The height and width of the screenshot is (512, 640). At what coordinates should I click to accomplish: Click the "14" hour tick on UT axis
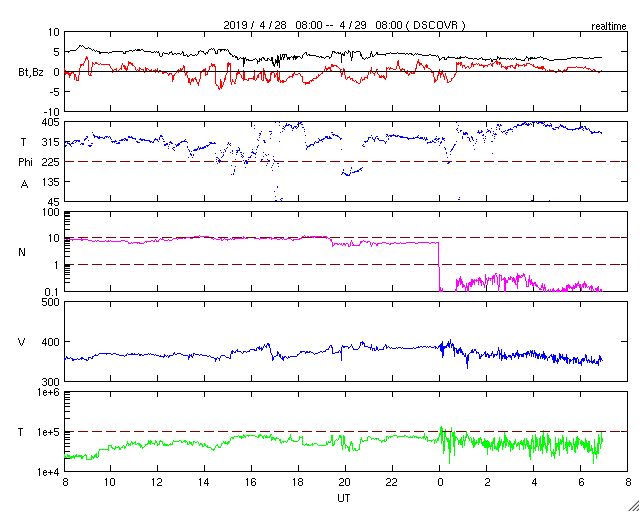(x=204, y=482)
